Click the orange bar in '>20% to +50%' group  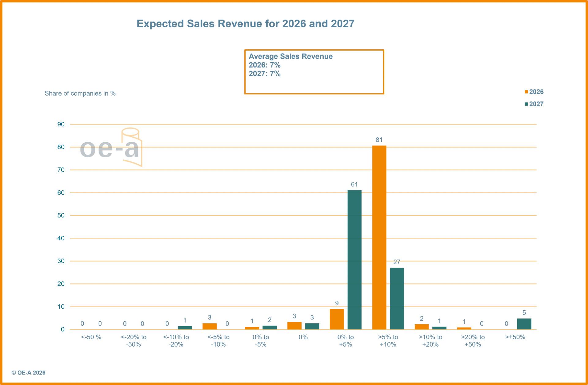point(464,328)
